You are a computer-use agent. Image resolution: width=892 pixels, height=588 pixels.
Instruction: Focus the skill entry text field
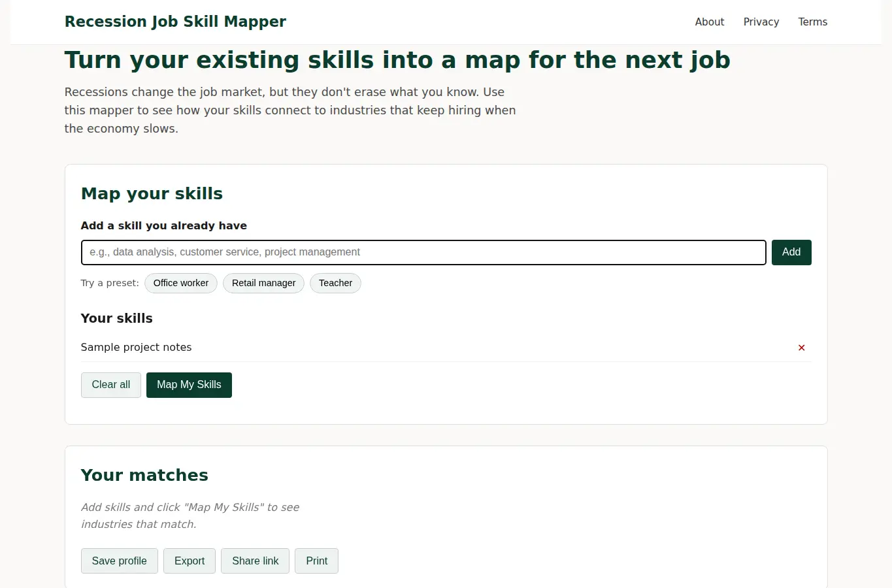click(x=423, y=252)
